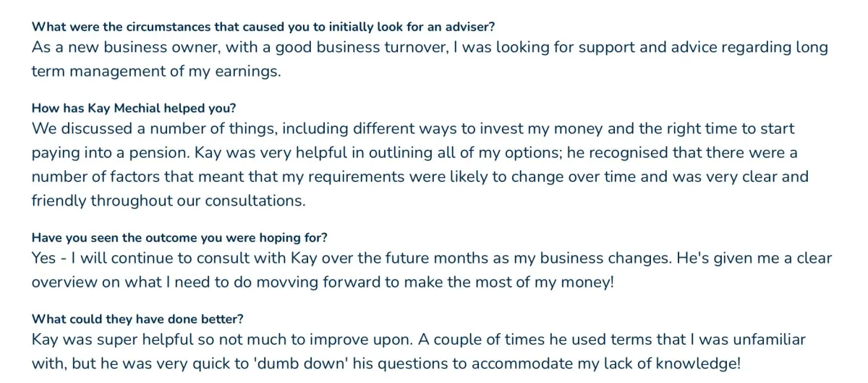Click the line starting 'We discussed a number of things'
The image size is (868, 383).
413,129
